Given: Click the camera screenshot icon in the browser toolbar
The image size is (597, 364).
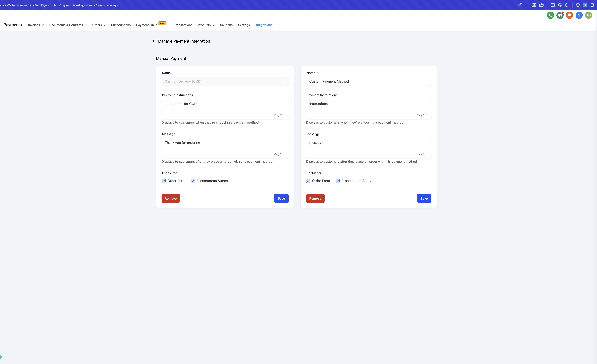Looking at the screenshot, I should pos(541,5).
